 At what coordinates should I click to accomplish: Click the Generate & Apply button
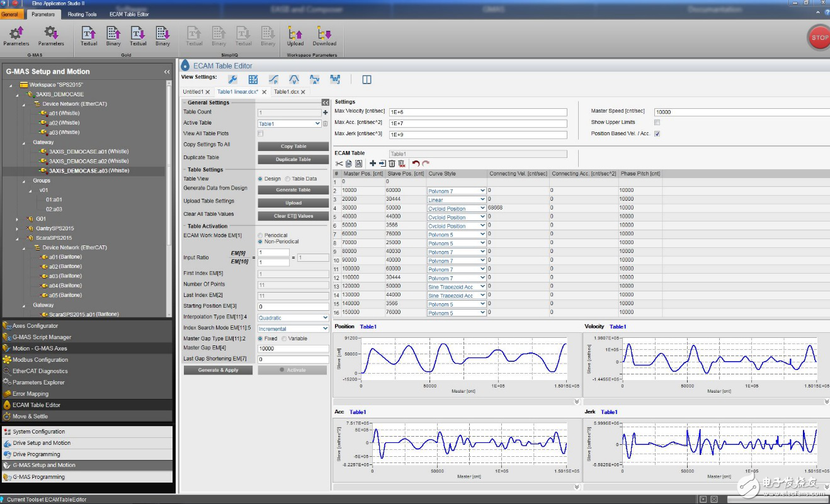coord(218,370)
